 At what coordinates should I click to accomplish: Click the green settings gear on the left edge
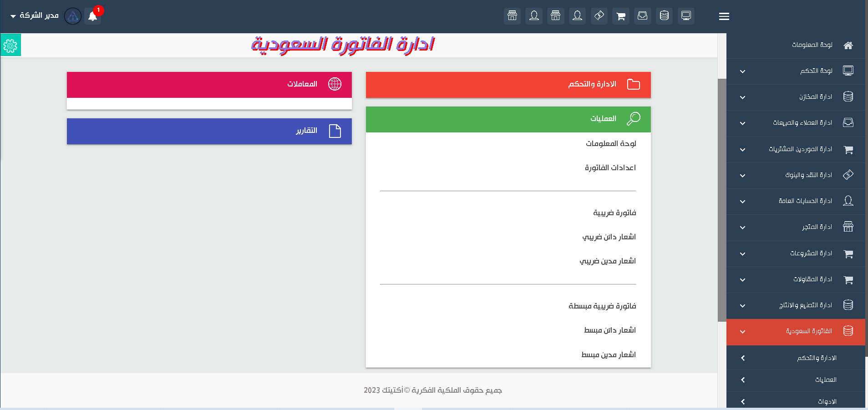[x=10, y=45]
